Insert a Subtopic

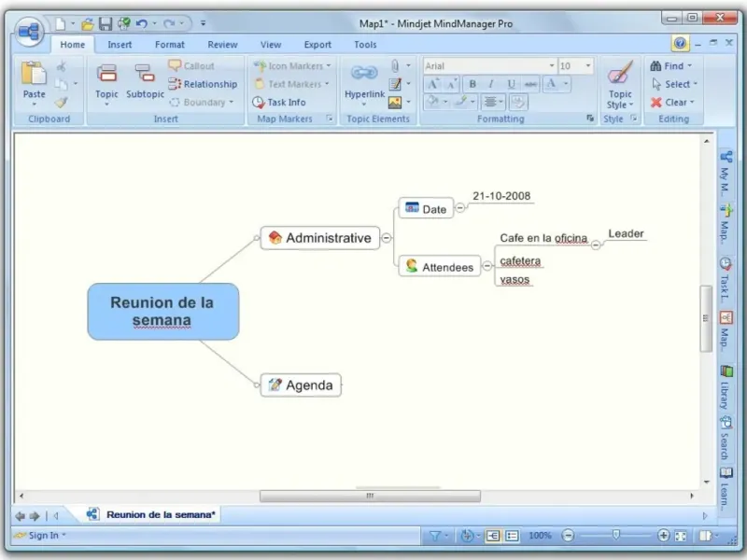pyautogui.click(x=145, y=81)
